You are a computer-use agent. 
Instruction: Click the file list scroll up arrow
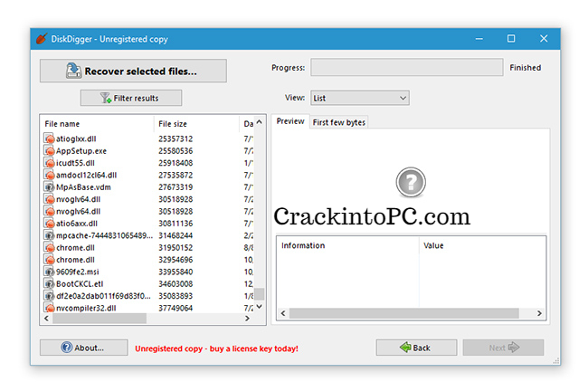pyautogui.click(x=259, y=122)
